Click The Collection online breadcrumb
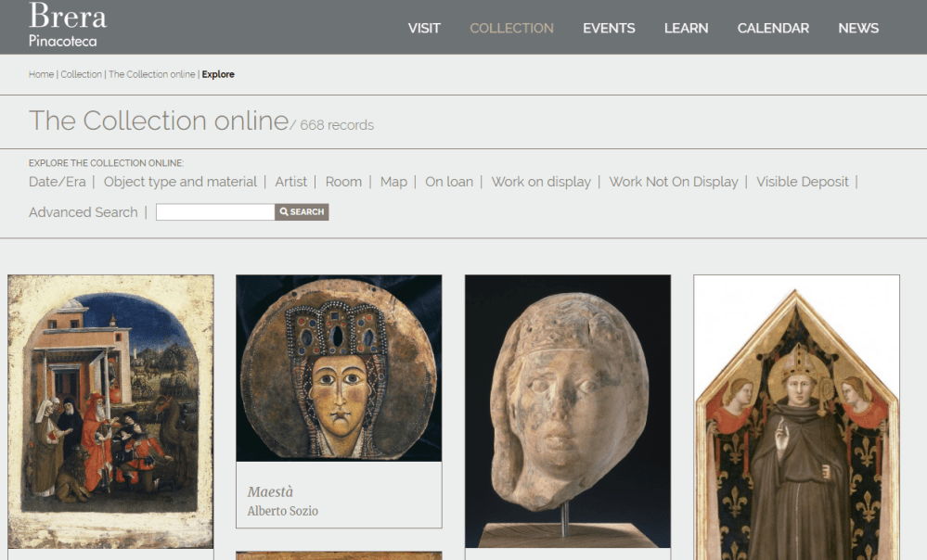This screenshot has width=927, height=560. 151,74
